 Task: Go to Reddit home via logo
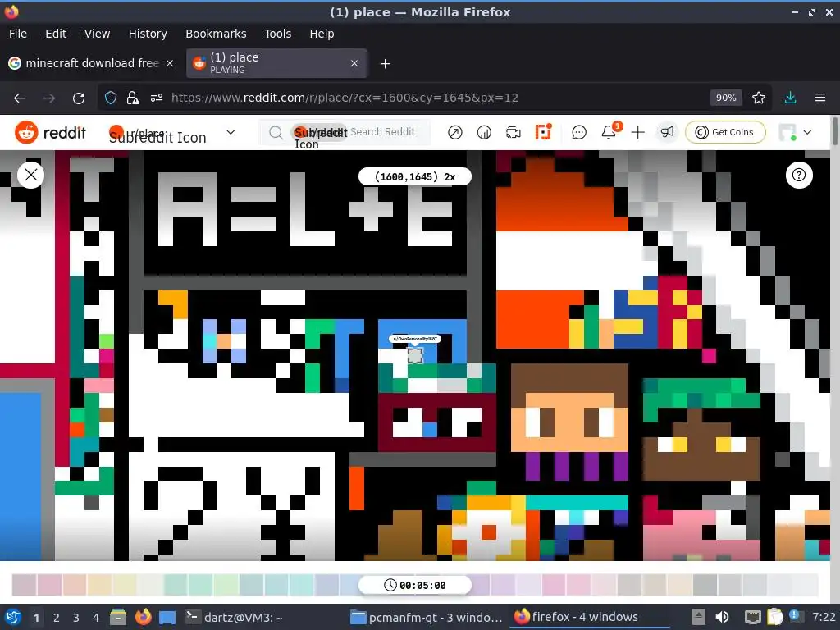[50, 132]
